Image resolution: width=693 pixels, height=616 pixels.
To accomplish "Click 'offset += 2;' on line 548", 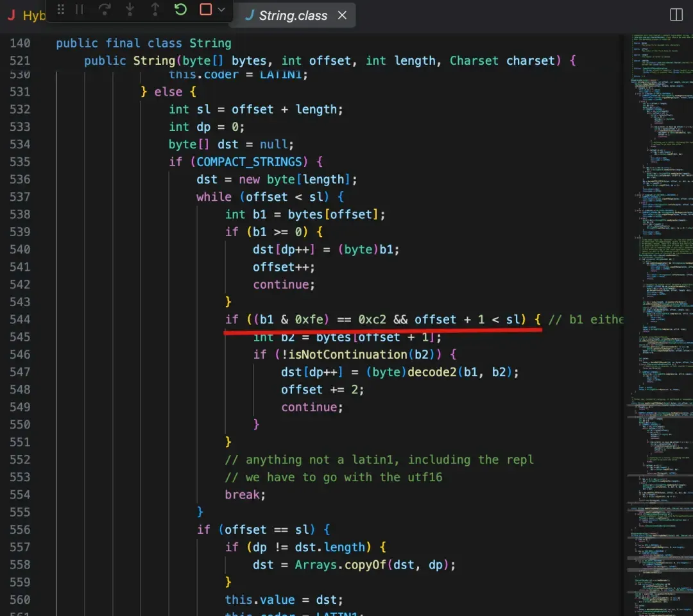I will [322, 389].
